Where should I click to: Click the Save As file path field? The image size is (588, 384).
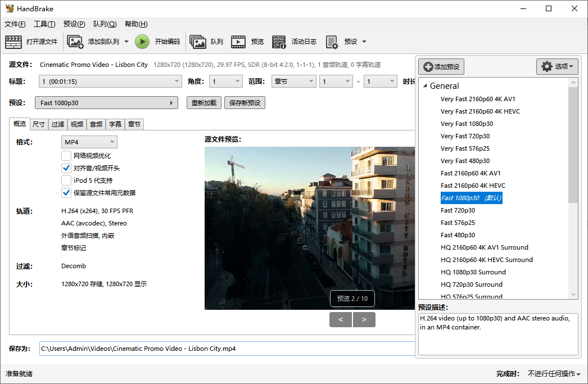227,349
